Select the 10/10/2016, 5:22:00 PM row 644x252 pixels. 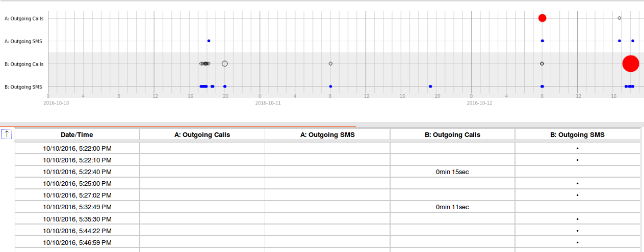(327, 148)
